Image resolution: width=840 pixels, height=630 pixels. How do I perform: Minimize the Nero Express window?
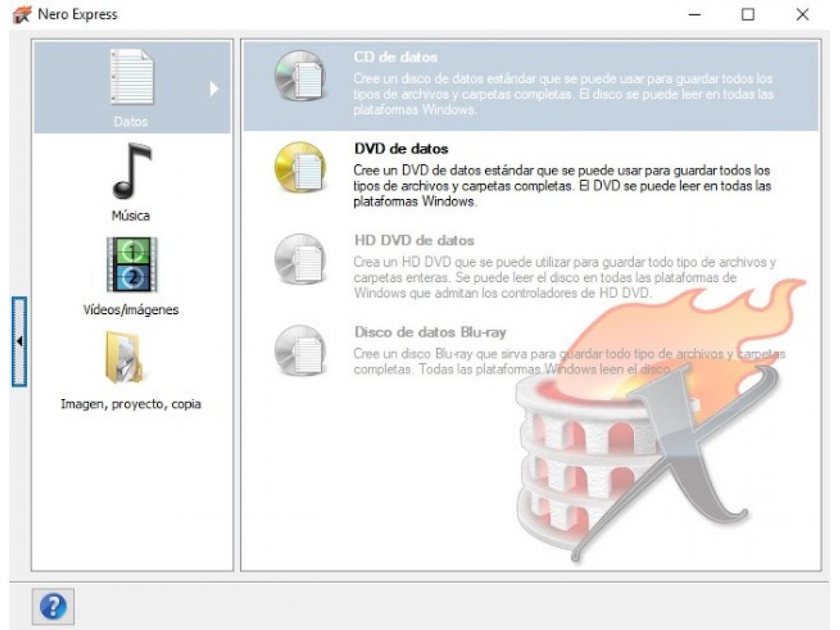click(694, 14)
